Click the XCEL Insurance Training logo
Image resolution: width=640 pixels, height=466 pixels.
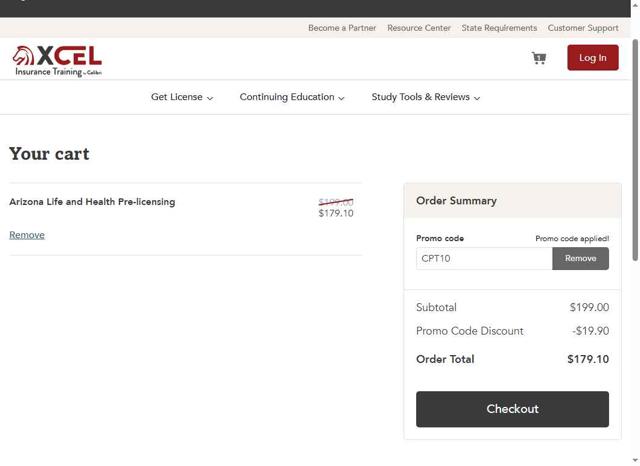click(57, 61)
